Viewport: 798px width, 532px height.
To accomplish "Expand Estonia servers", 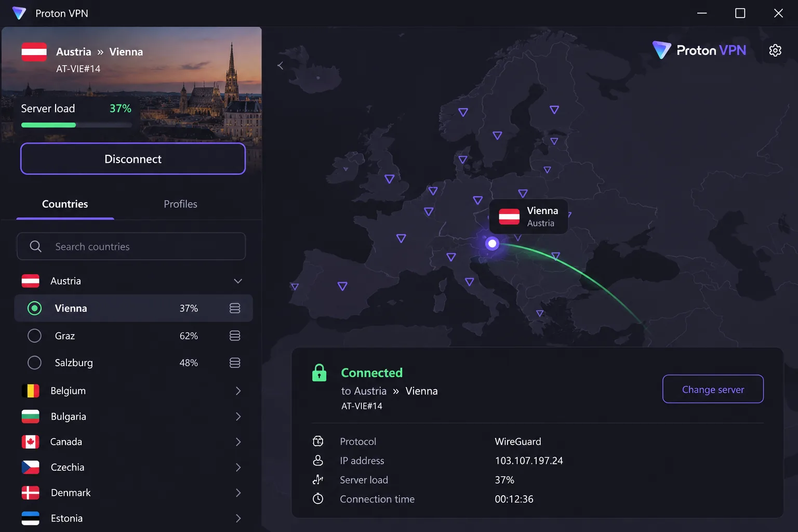I will click(238, 518).
